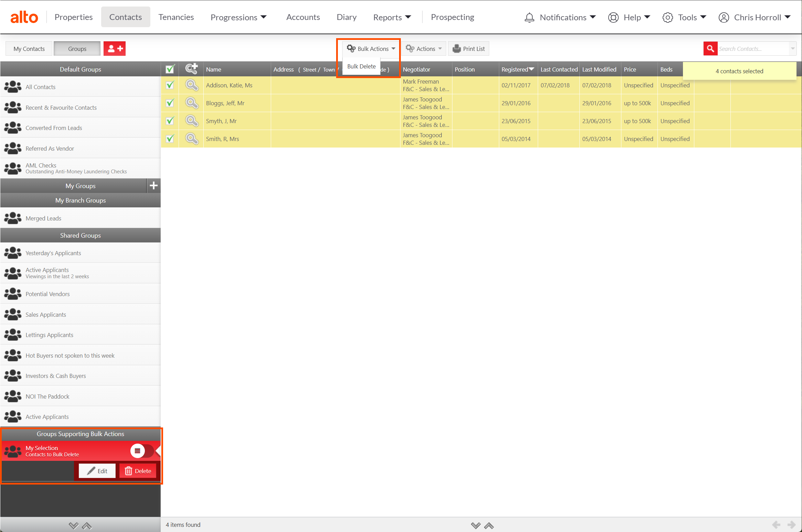Click the red search magnifier icon
Screen dimensions: 802x532
710,49
